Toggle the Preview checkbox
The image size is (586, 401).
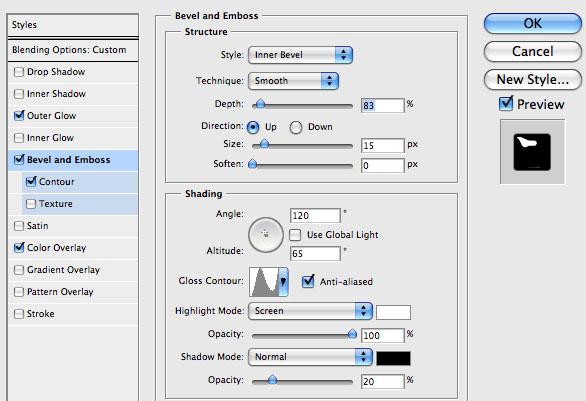point(506,103)
